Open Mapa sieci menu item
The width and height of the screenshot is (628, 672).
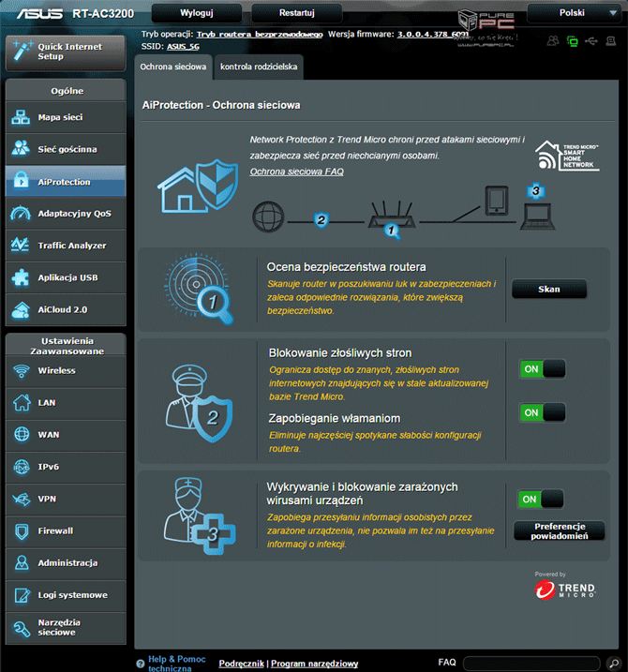coord(66,117)
